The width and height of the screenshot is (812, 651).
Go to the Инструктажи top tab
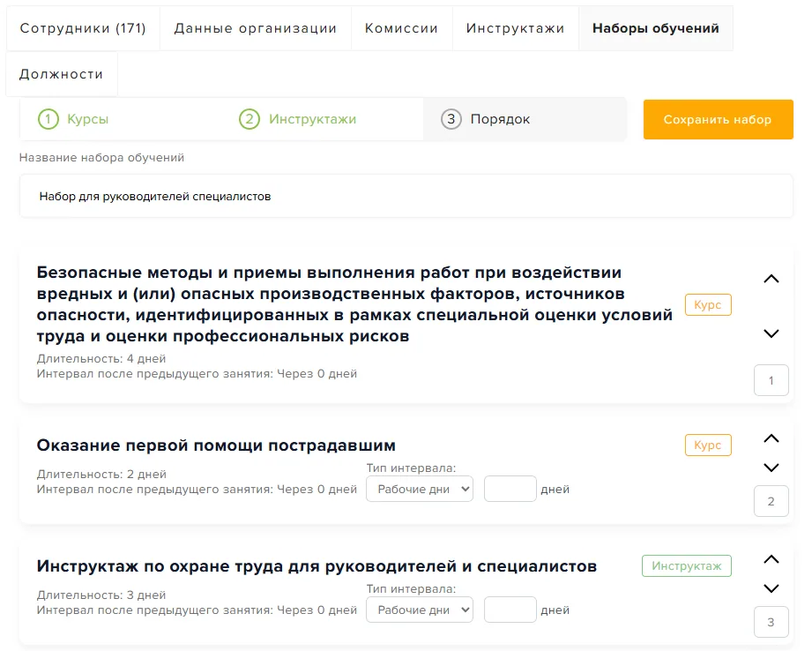(515, 28)
